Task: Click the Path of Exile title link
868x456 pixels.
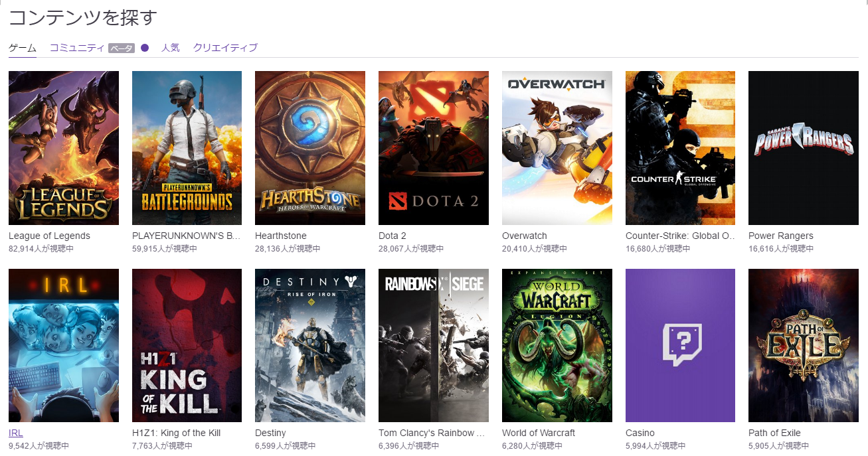Action: point(774,433)
